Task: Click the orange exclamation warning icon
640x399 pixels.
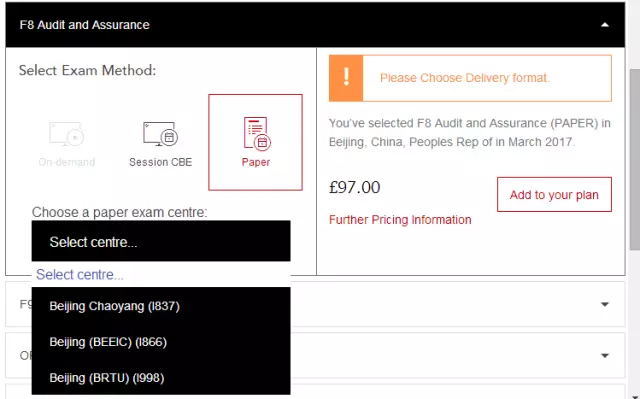Action: 346,78
